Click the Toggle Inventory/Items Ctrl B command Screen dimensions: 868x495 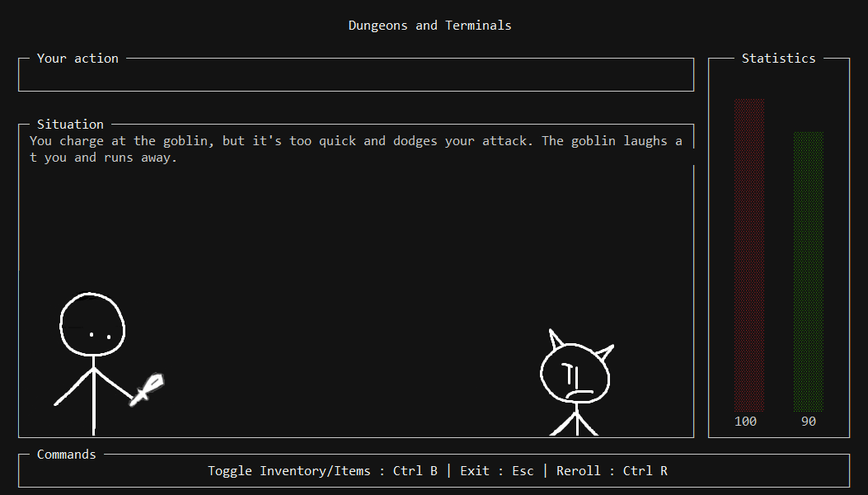tap(323, 471)
